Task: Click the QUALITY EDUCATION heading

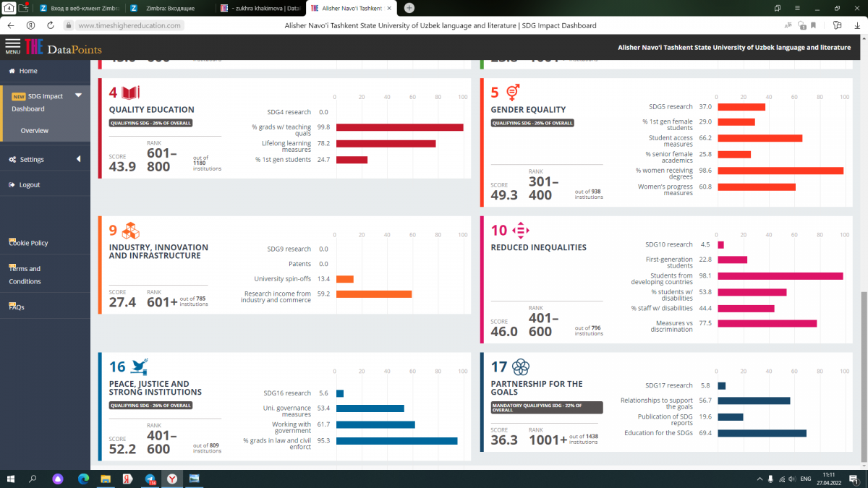Action: click(152, 110)
